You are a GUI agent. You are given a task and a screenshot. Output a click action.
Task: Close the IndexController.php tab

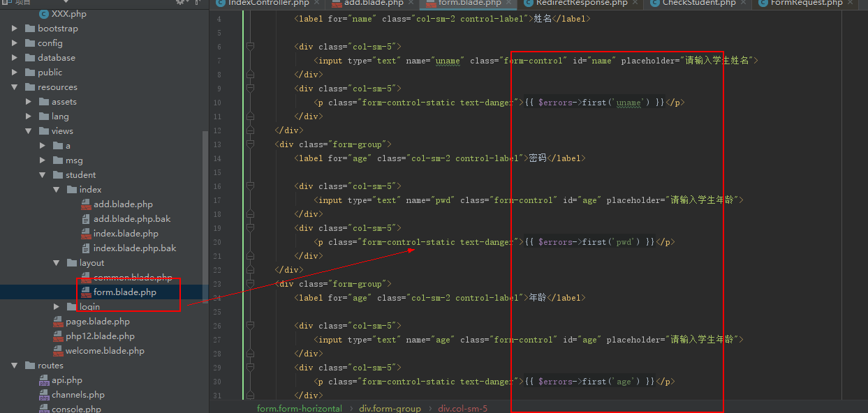[316, 3]
